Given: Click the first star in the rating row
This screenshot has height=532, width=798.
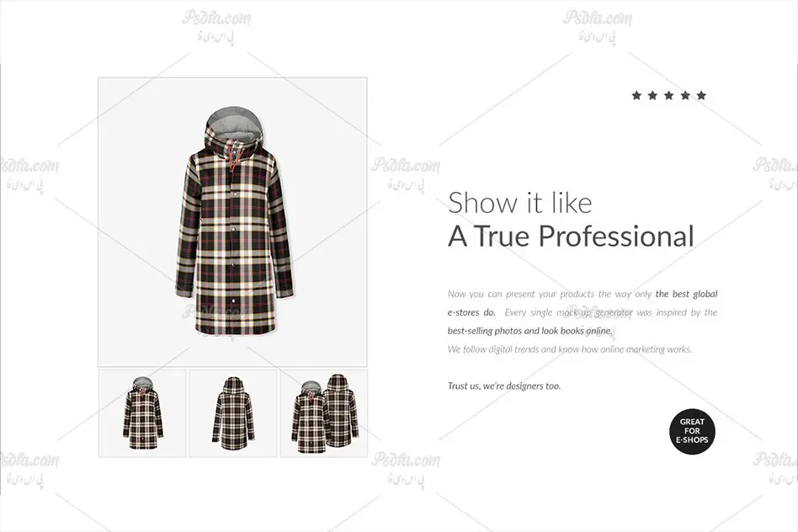Looking at the screenshot, I should [636, 95].
